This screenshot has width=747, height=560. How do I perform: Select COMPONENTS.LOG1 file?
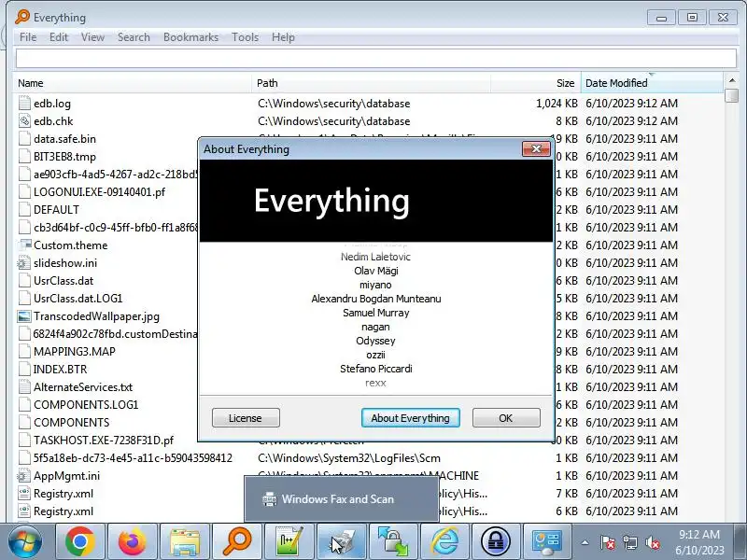pyautogui.click(x=86, y=405)
